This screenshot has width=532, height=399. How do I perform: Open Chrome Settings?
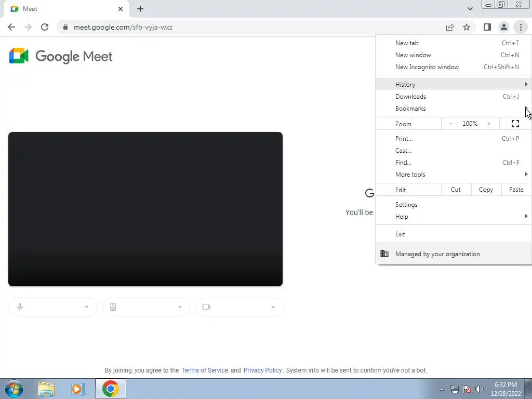click(x=453, y=205)
